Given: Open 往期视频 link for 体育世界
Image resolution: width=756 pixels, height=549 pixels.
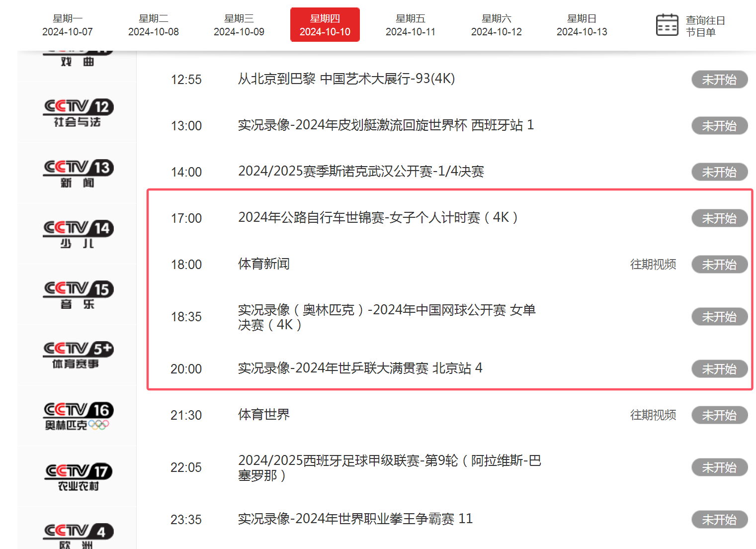Looking at the screenshot, I should (653, 415).
